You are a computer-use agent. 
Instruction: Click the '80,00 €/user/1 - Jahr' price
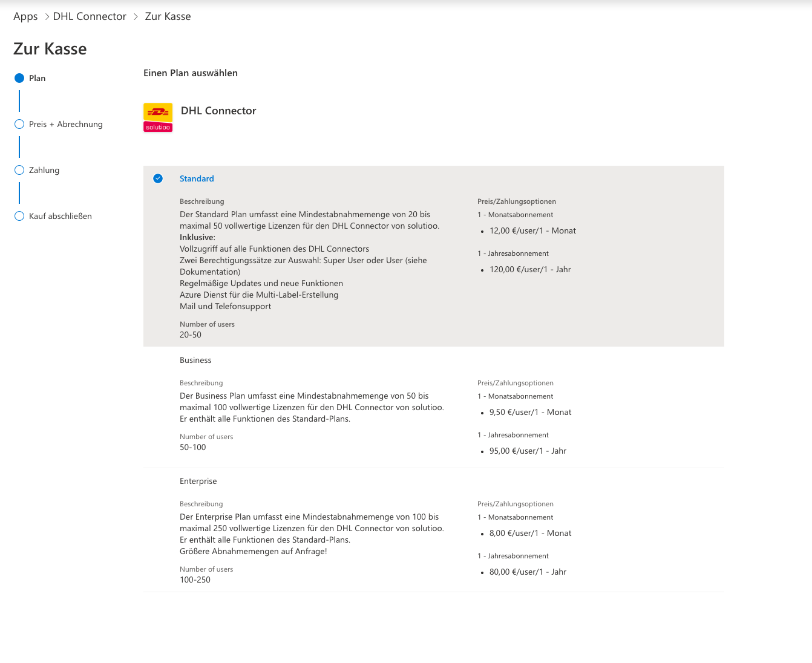tap(528, 572)
